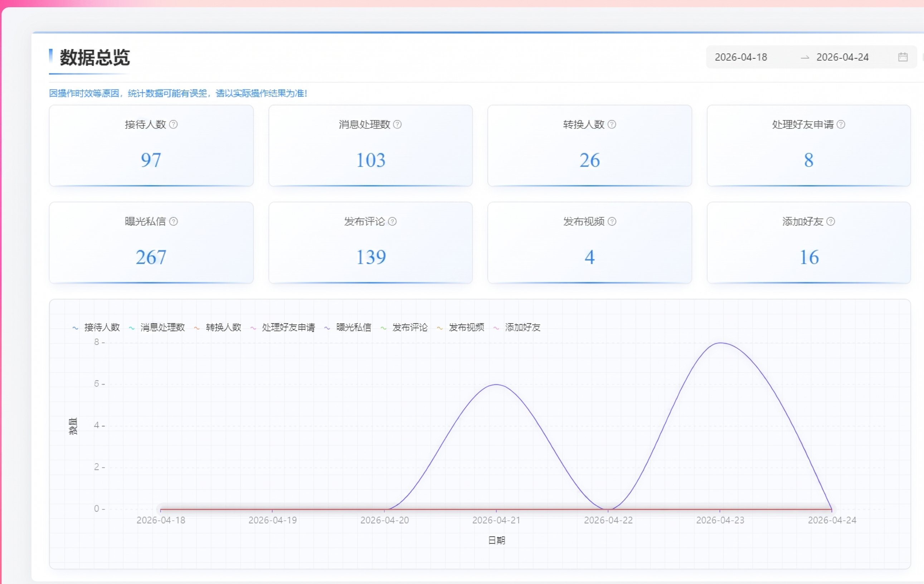
Task: Click help icon beside 转换人数
Action: point(612,124)
